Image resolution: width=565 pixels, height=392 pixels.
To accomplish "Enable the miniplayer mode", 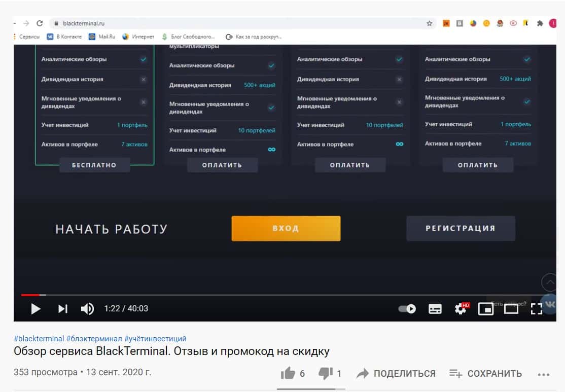I will 486,309.
